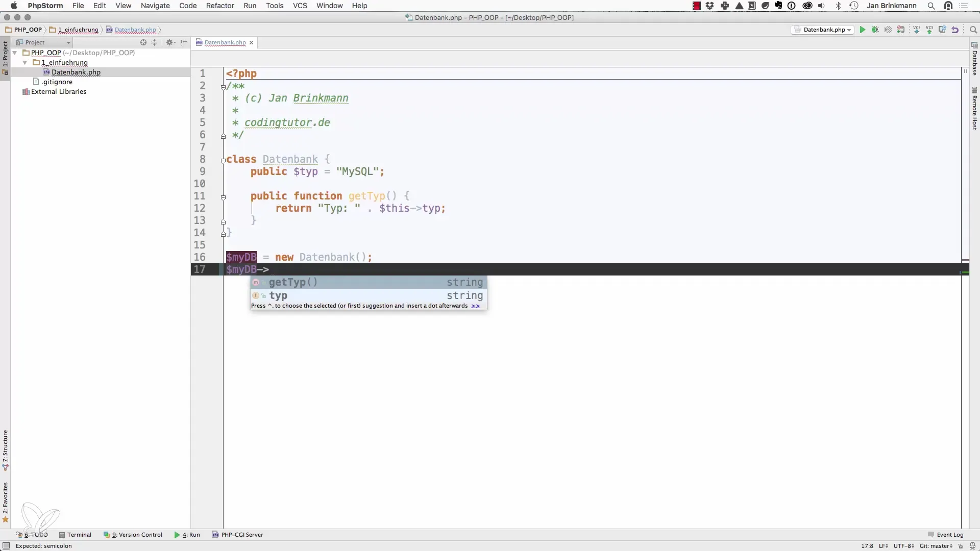Click PHP_OOP breadcrumb in navigation bar

click(x=24, y=30)
